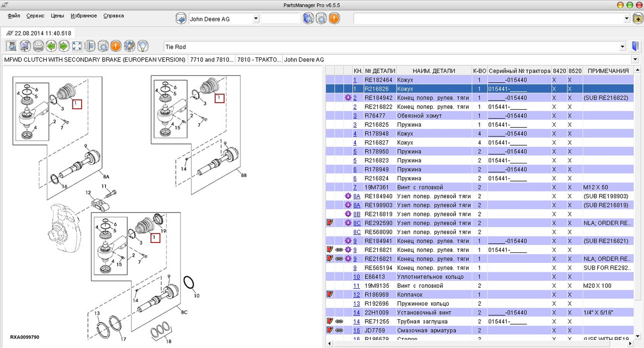This screenshot has width=644, height=348.
Task: Click the horizontal scrollbar left arrow
Action: pyautogui.click(x=330, y=344)
